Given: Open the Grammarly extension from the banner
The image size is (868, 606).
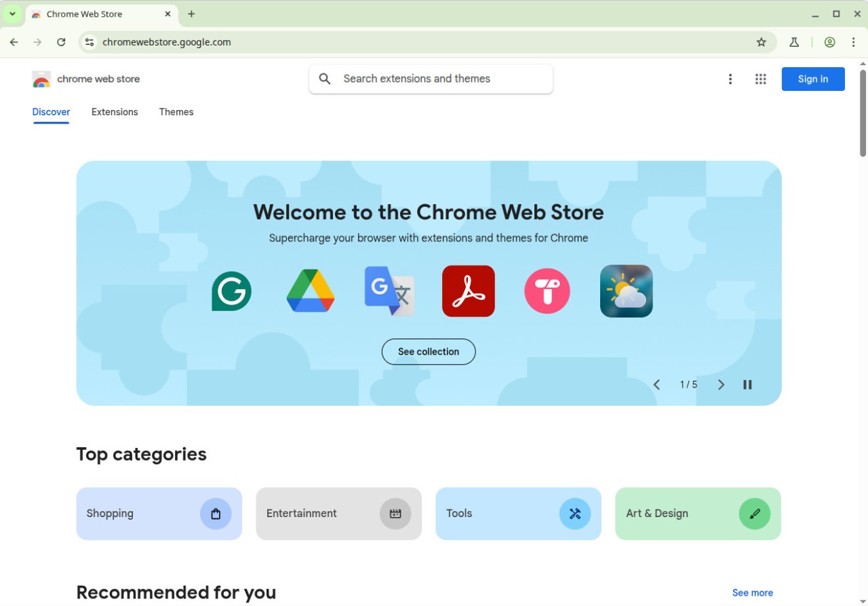Looking at the screenshot, I should pyautogui.click(x=231, y=290).
